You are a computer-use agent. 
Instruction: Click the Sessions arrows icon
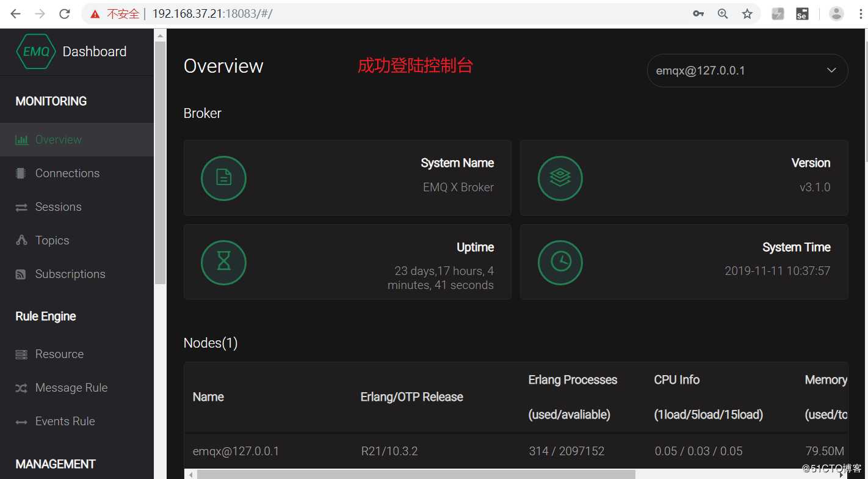21,207
